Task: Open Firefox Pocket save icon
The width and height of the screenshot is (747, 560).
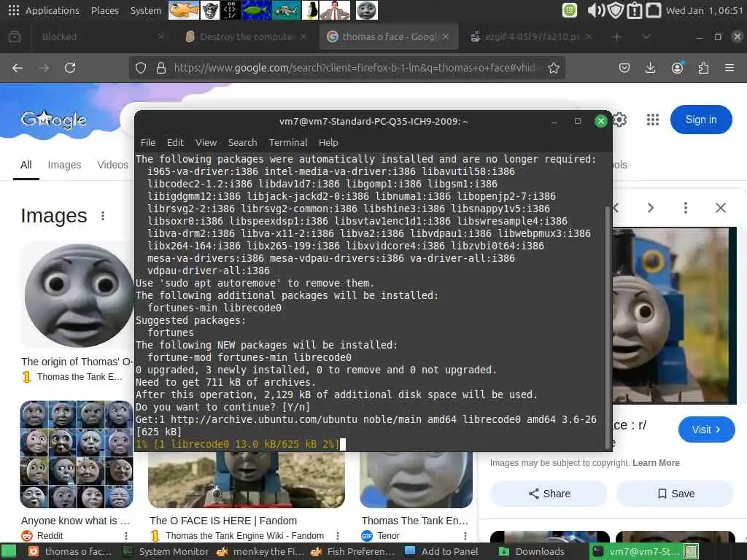Action: coord(624,68)
